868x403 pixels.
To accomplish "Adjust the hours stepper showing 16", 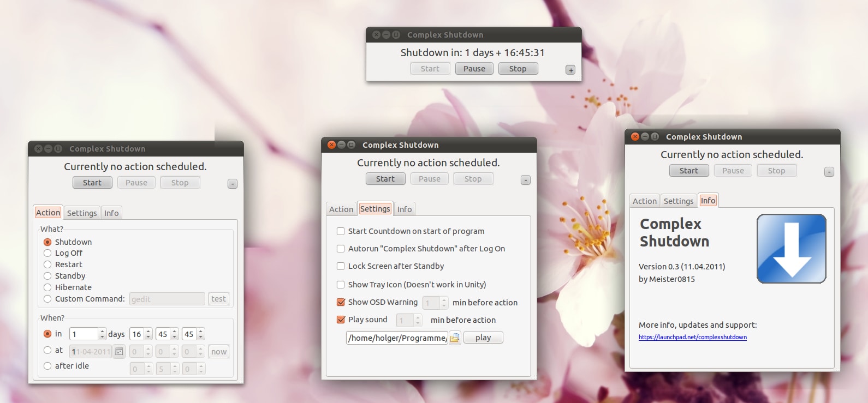I will tap(141, 334).
